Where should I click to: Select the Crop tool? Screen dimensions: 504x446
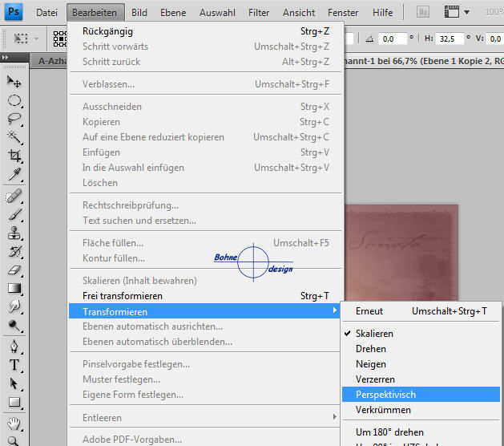[14, 156]
